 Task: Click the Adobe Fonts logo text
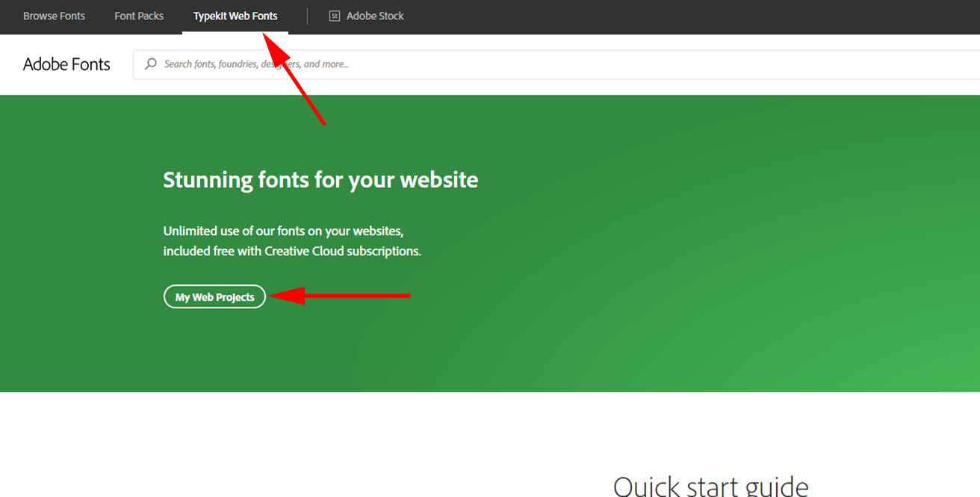coord(66,64)
